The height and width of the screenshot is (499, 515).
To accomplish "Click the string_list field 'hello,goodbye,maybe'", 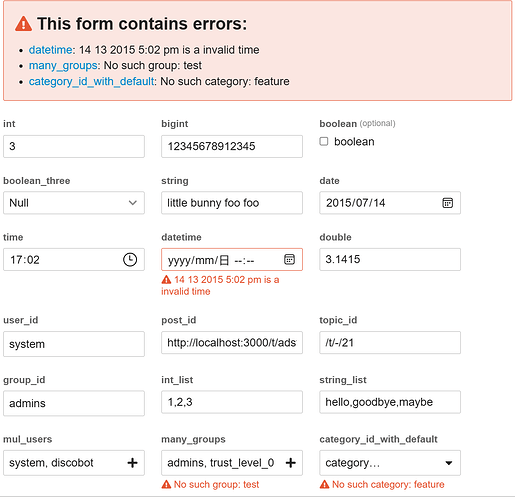I will click(x=390, y=402).
